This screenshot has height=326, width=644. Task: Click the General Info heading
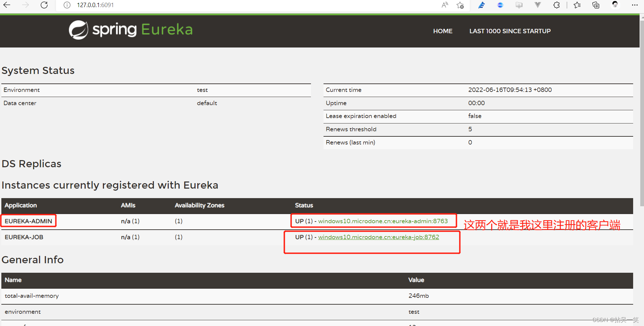[x=33, y=260]
